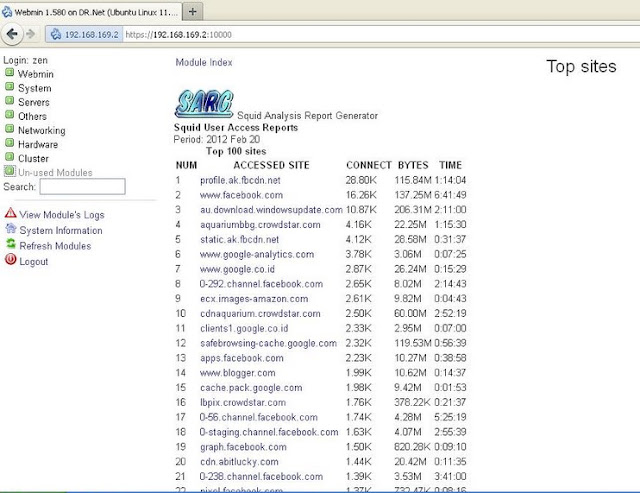This screenshot has height=493, width=640.
Task: Open au.download.windowsupdate.com site link
Action: [271, 210]
